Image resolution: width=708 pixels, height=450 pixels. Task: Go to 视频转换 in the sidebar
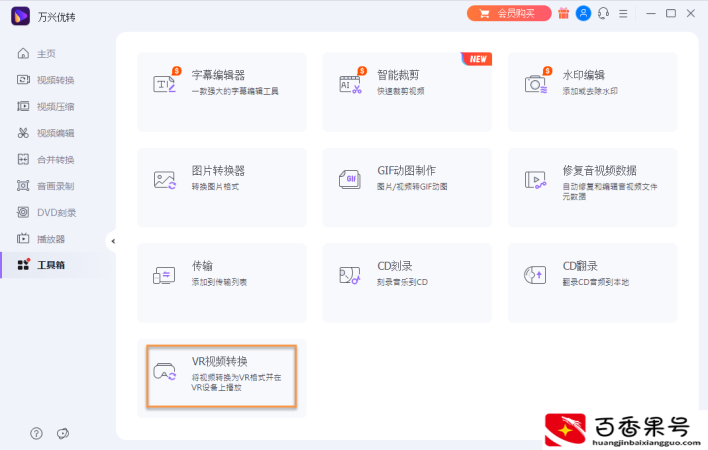pyautogui.click(x=55, y=80)
